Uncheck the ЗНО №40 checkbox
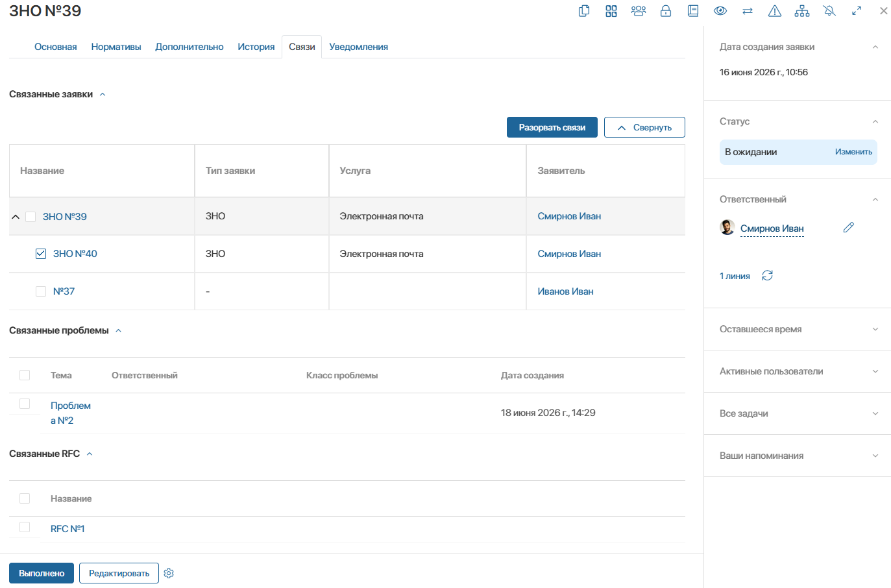 click(x=41, y=254)
